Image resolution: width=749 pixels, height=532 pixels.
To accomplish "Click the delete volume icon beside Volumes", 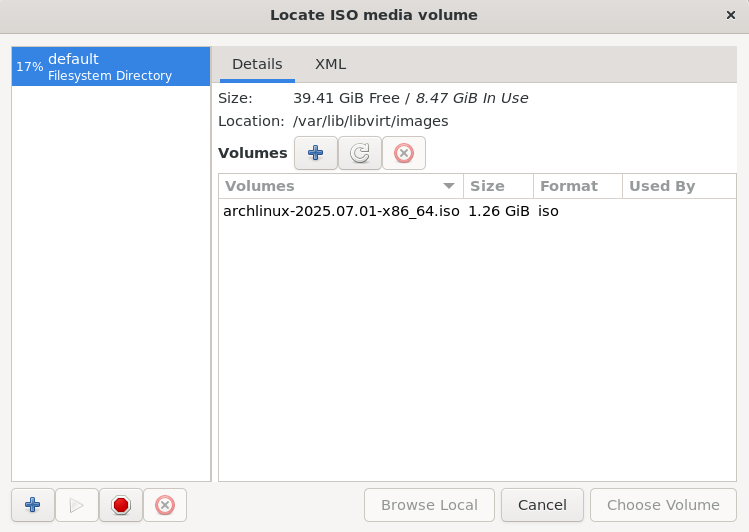I will (403, 153).
